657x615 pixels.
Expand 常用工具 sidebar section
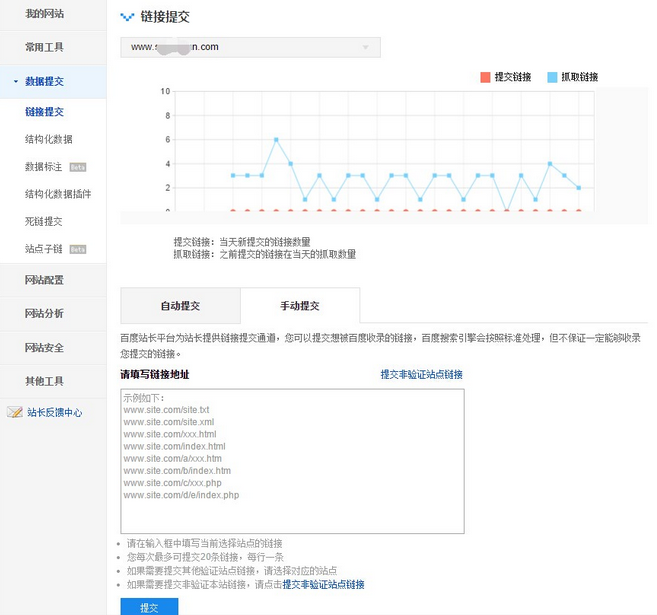pyautogui.click(x=44, y=47)
